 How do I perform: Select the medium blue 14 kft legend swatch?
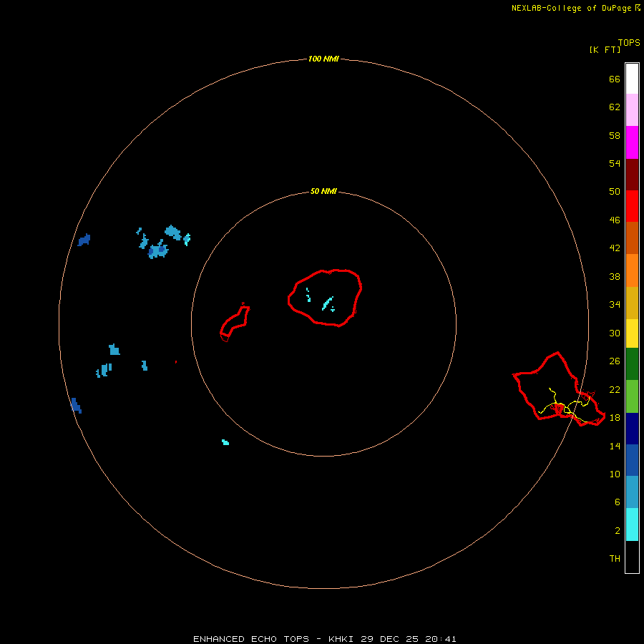(x=632, y=460)
